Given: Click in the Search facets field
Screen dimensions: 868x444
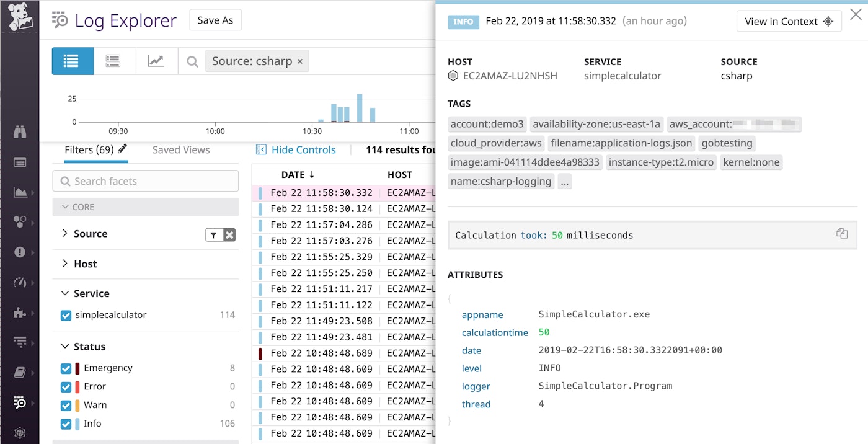Looking at the screenshot, I should point(146,181).
